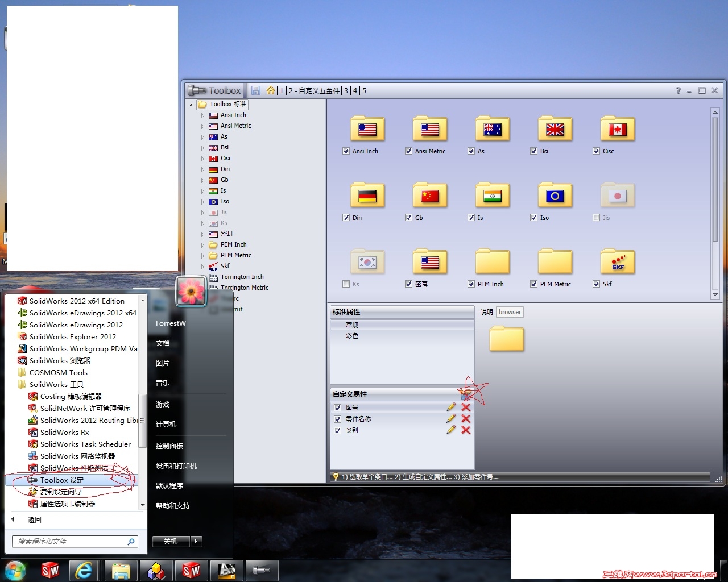This screenshot has height=582, width=728.
Task: Collapse the Toolbox 标准 tree root
Action: point(191,105)
